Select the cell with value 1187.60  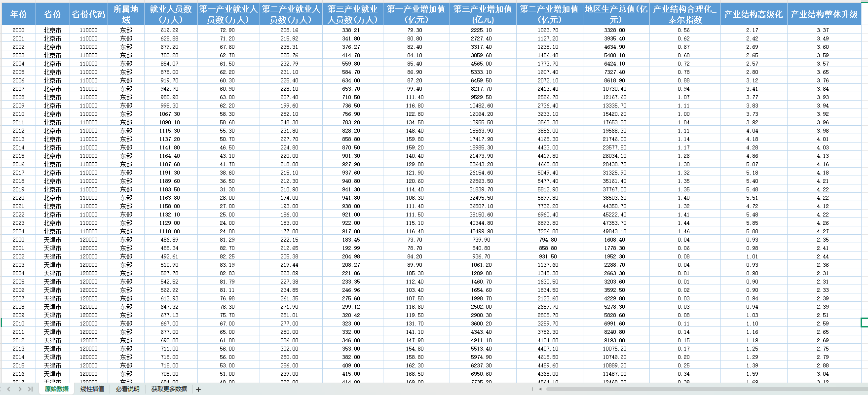point(171,164)
